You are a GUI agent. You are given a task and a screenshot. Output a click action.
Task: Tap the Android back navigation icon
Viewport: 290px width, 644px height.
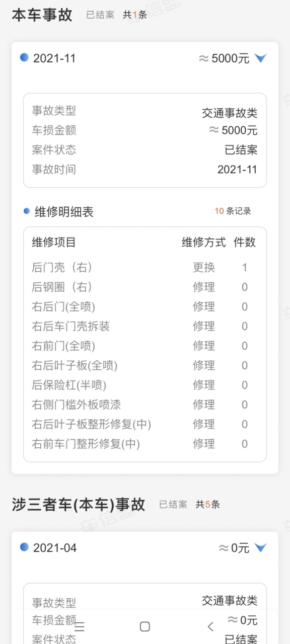210,626
